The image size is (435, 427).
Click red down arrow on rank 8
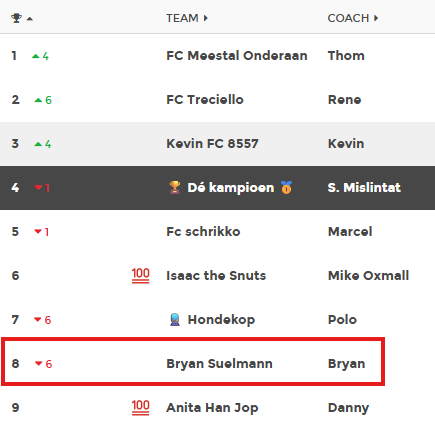coord(39,363)
